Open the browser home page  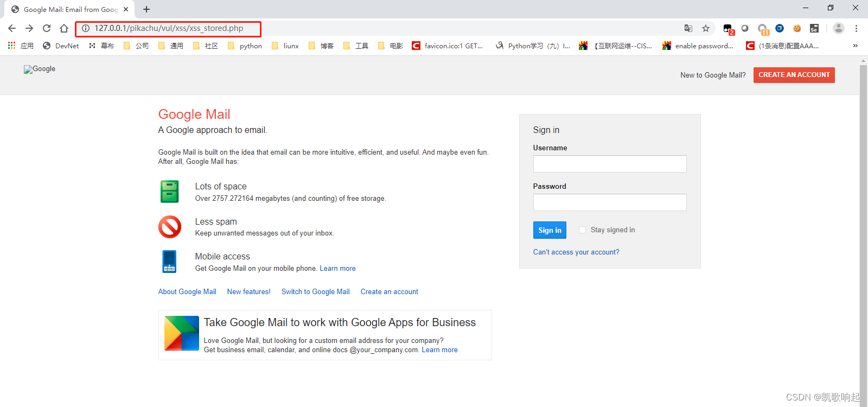point(64,28)
